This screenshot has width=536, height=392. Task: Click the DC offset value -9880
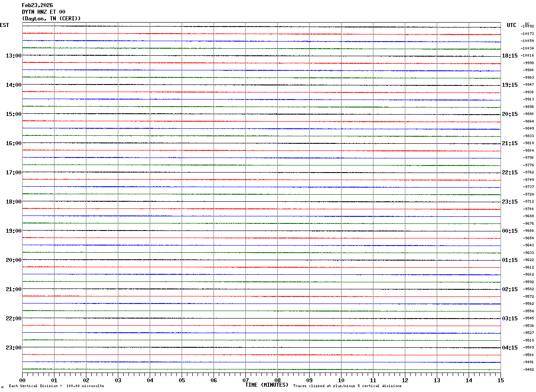528,114
